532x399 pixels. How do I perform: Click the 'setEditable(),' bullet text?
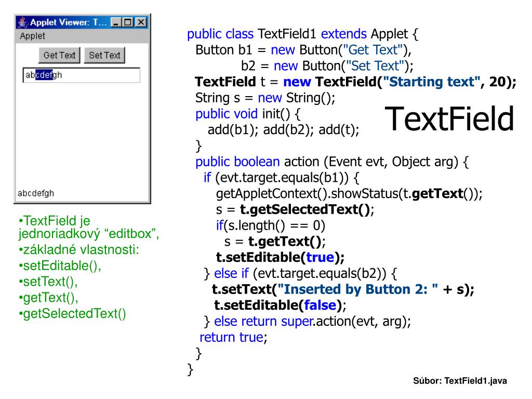coord(60,265)
